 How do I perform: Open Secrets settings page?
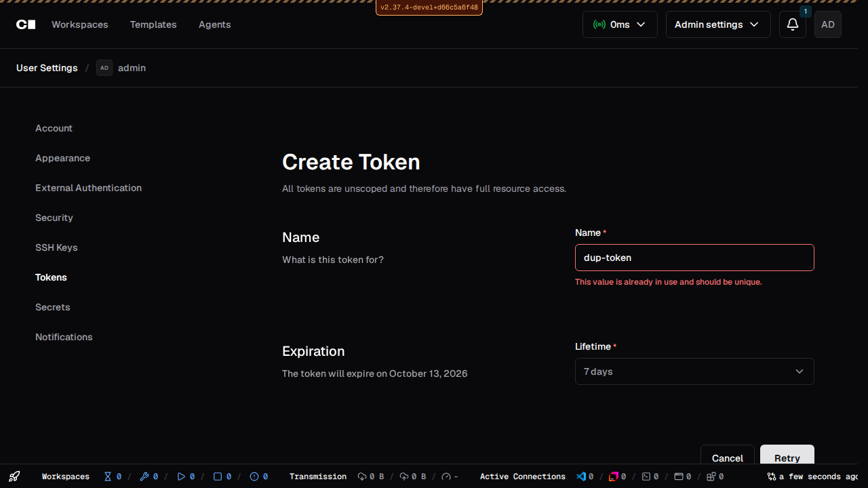(x=52, y=307)
